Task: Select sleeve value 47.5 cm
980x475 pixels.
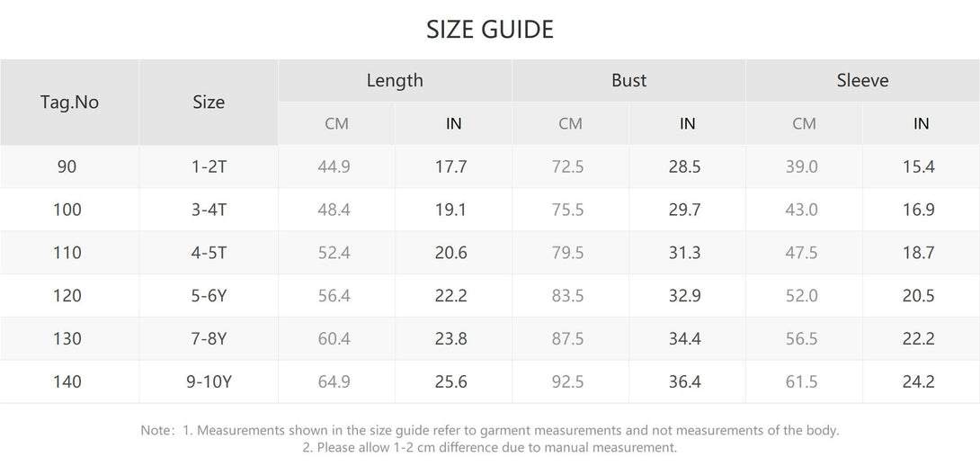Action: click(x=801, y=253)
